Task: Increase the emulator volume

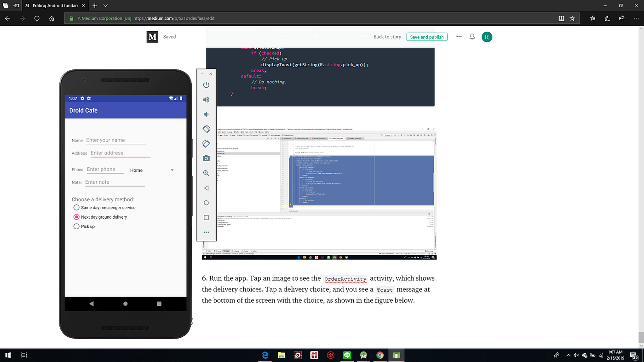Action: (206, 99)
